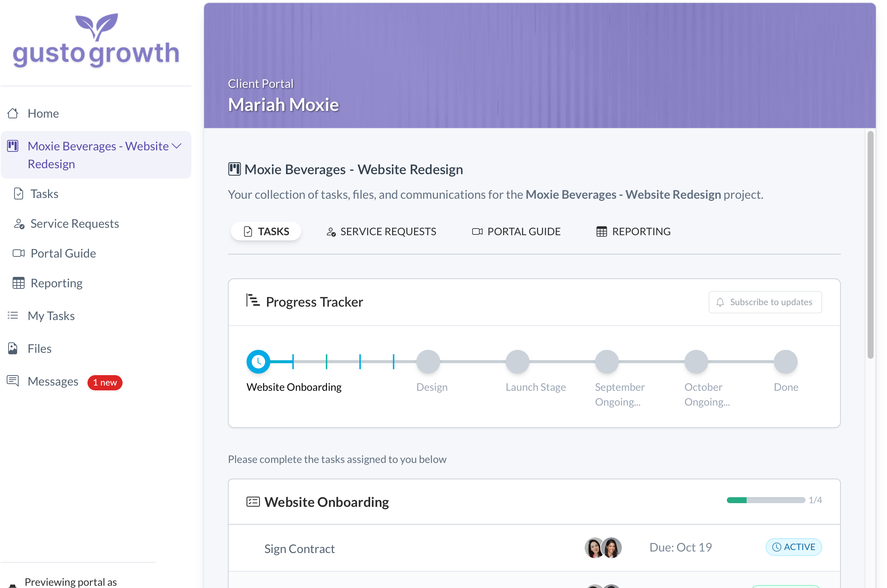This screenshot has width=887, height=588.
Task: Click the Portal Guide video camera icon
Action: pyautogui.click(x=18, y=253)
